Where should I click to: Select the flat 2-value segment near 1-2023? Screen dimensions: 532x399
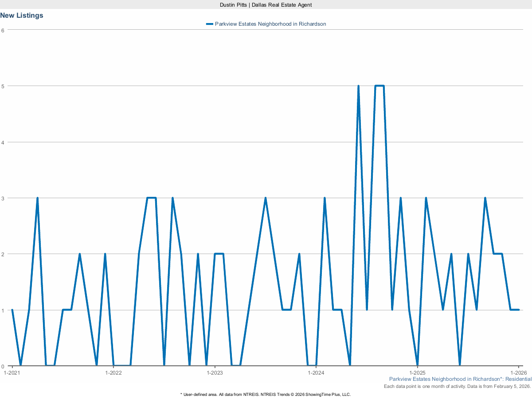(218, 254)
